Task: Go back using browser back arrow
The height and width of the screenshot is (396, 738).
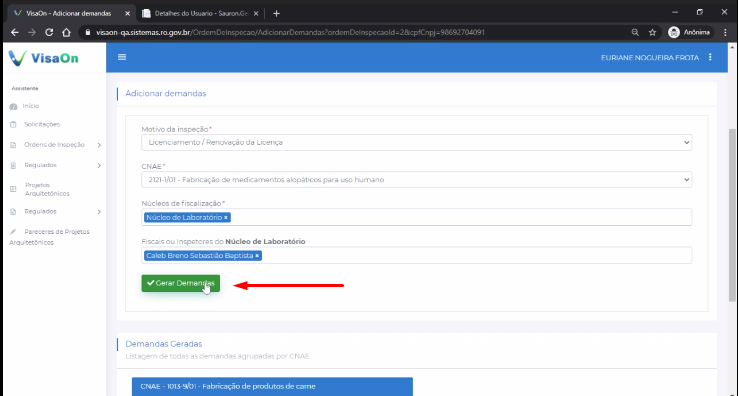Action: (15, 32)
